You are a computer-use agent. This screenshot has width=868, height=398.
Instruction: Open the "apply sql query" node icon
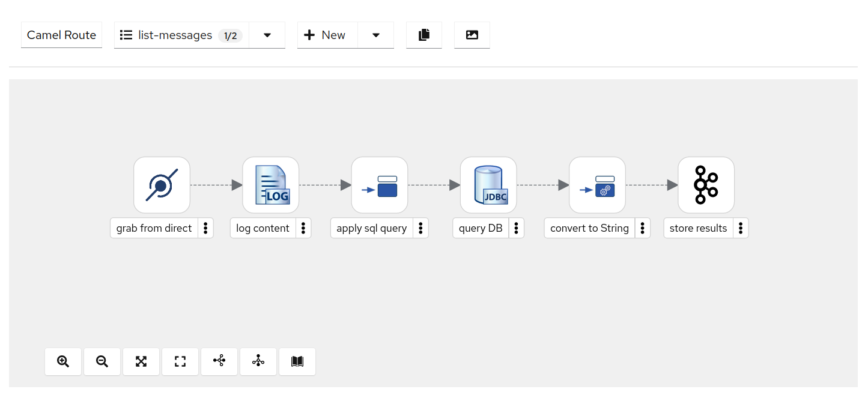(x=379, y=185)
